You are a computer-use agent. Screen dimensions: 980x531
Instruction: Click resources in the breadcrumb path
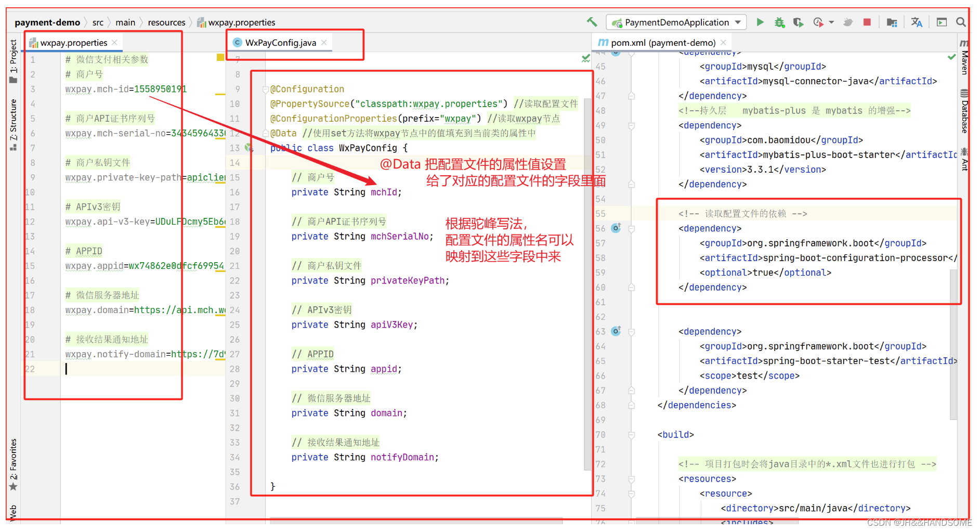(166, 22)
